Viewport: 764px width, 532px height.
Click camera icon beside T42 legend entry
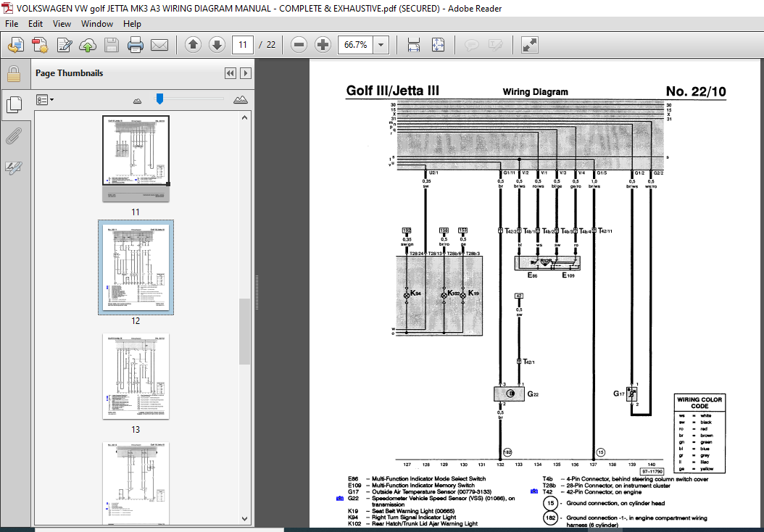click(x=534, y=491)
